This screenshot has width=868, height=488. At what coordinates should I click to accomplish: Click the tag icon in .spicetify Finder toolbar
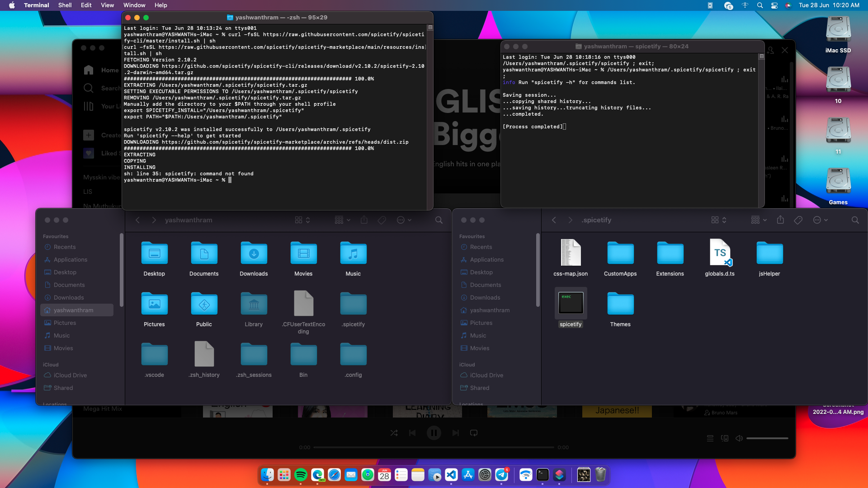pyautogui.click(x=798, y=220)
